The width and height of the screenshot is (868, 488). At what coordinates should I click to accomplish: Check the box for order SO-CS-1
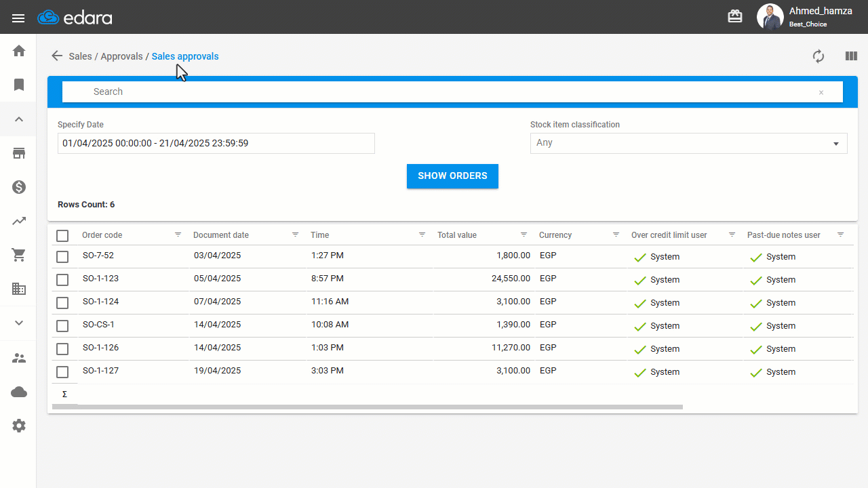click(62, 326)
